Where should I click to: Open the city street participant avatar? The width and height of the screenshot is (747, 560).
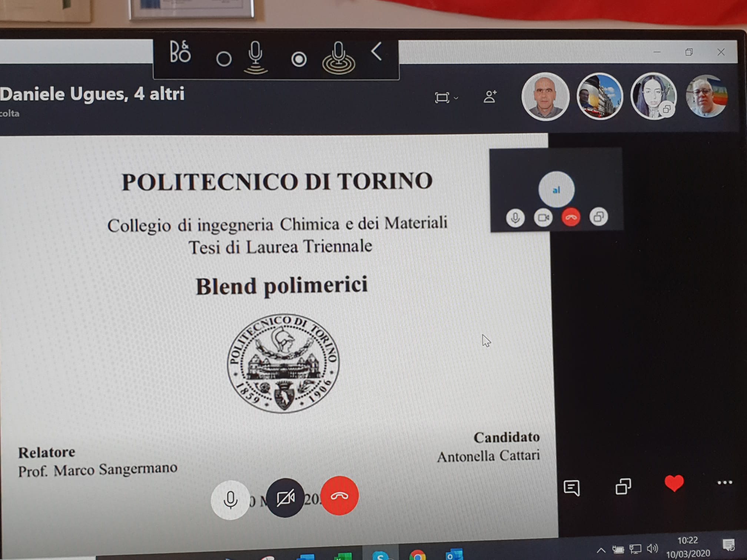click(x=600, y=96)
